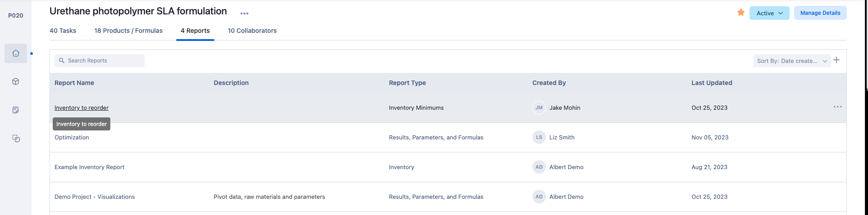868x215 pixels.
Task: Open the Sort By Date created dropdown
Action: [x=791, y=61]
